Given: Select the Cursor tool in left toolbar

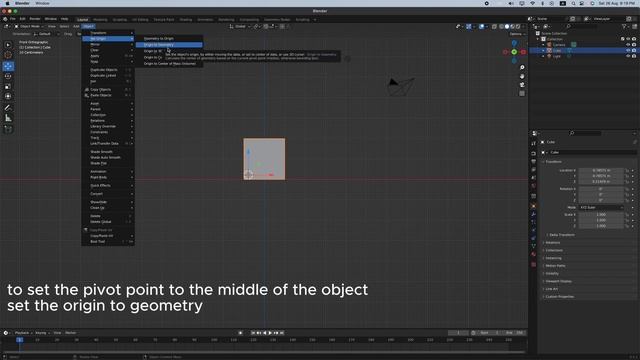Looking at the screenshot, I should (x=8, y=55).
